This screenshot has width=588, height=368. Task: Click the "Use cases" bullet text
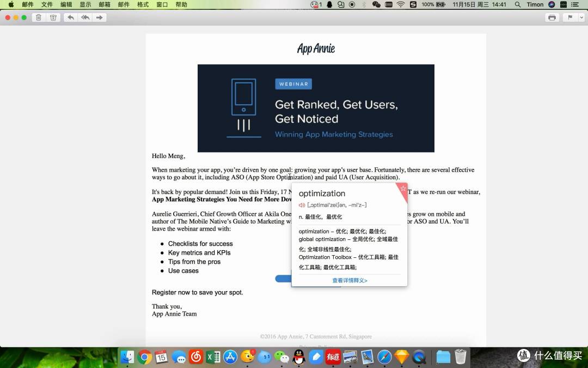click(x=183, y=271)
